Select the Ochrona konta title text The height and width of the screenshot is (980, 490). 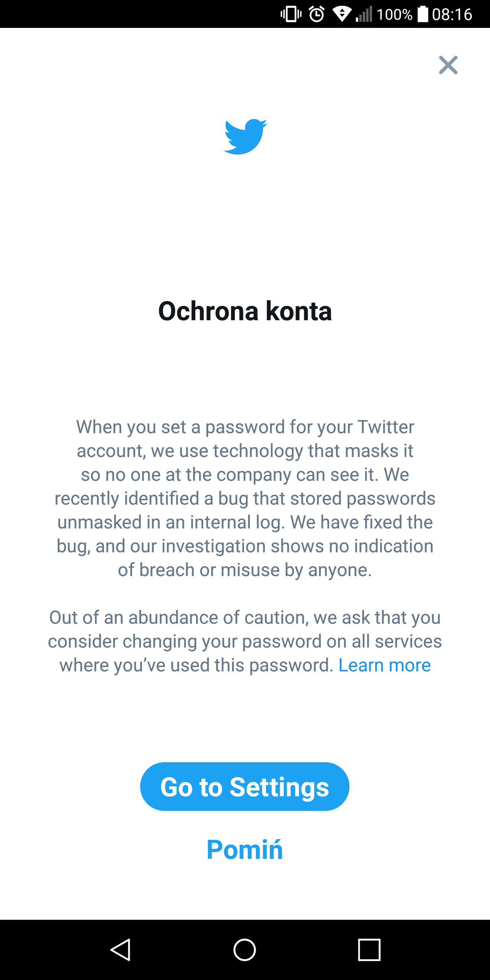[245, 312]
